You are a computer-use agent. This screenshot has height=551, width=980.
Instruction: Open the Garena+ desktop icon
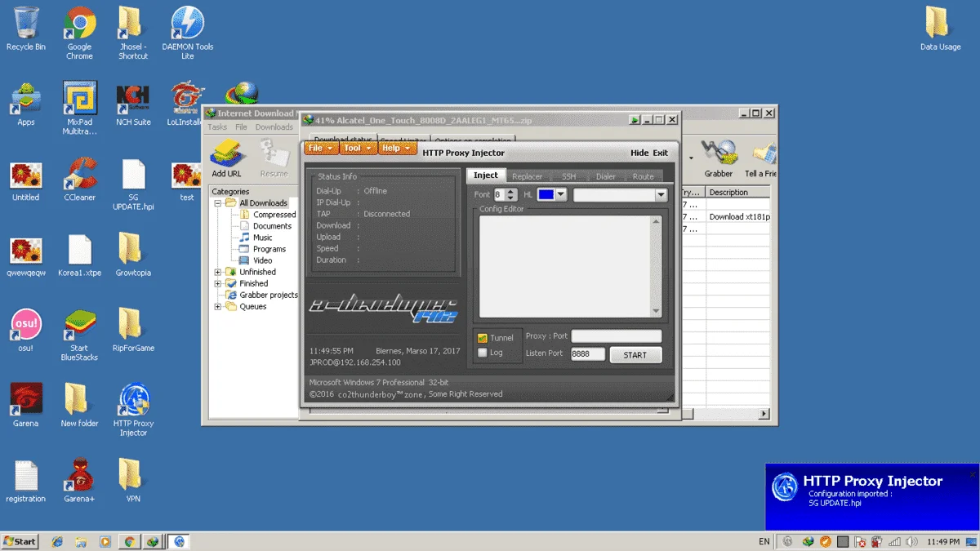pos(79,479)
